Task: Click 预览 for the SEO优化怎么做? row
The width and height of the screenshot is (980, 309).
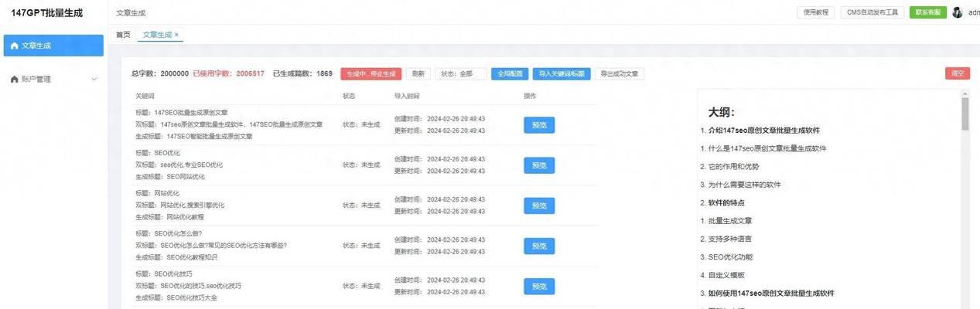Action: coord(539,246)
